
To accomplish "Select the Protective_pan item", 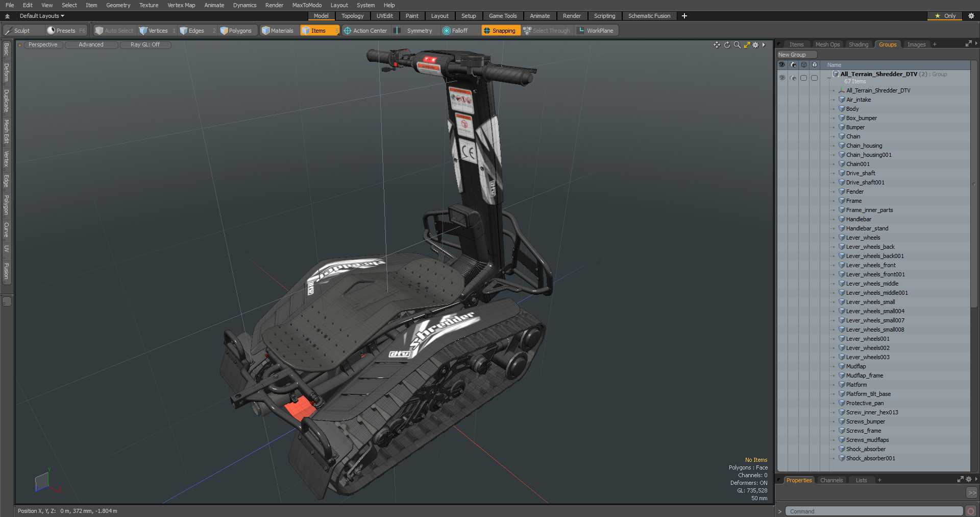I will (x=865, y=403).
